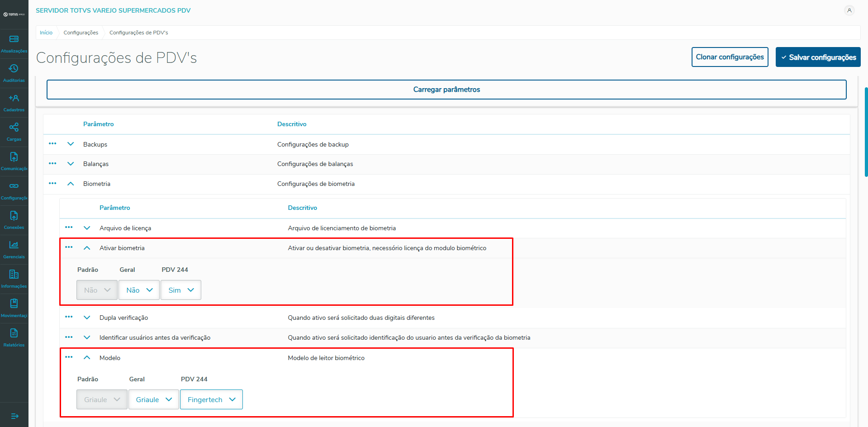Collapse the Biometria row
This screenshot has height=427, width=868.
tap(71, 184)
